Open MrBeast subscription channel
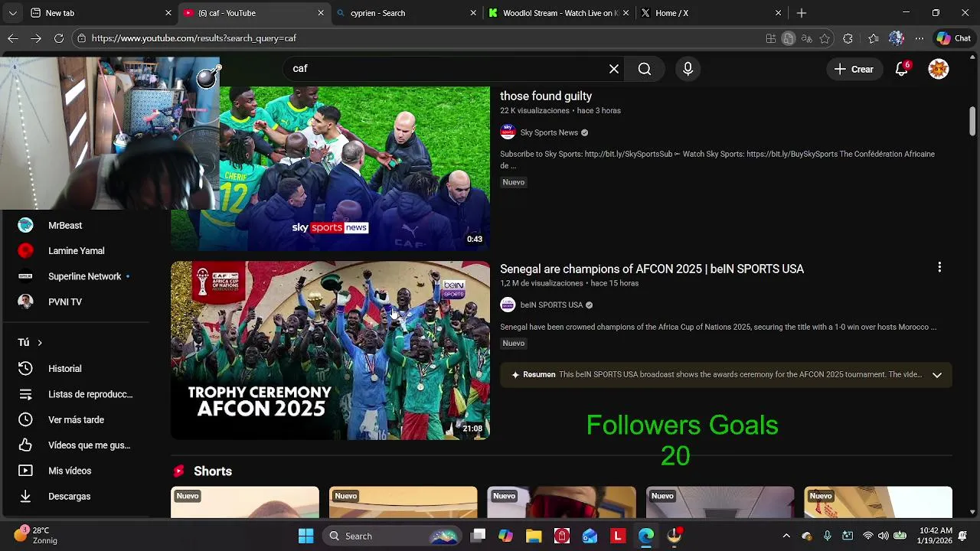Image resolution: width=980 pixels, height=551 pixels. click(x=65, y=226)
